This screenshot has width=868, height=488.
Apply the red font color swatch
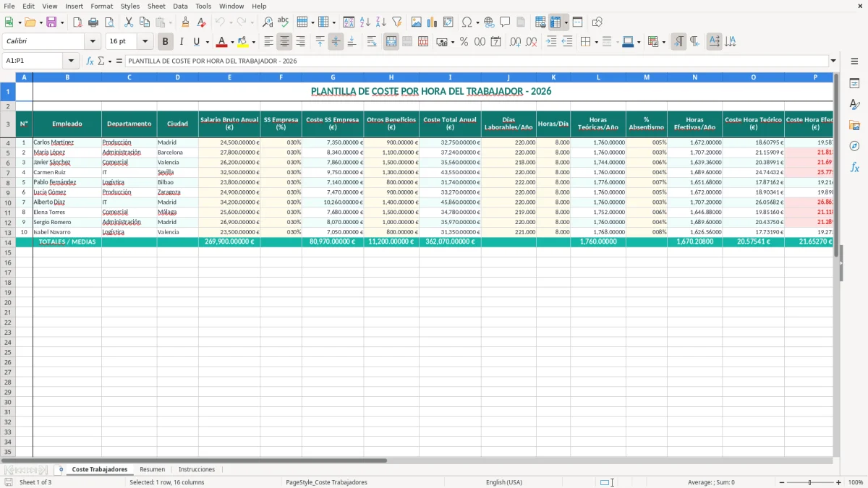221,42
